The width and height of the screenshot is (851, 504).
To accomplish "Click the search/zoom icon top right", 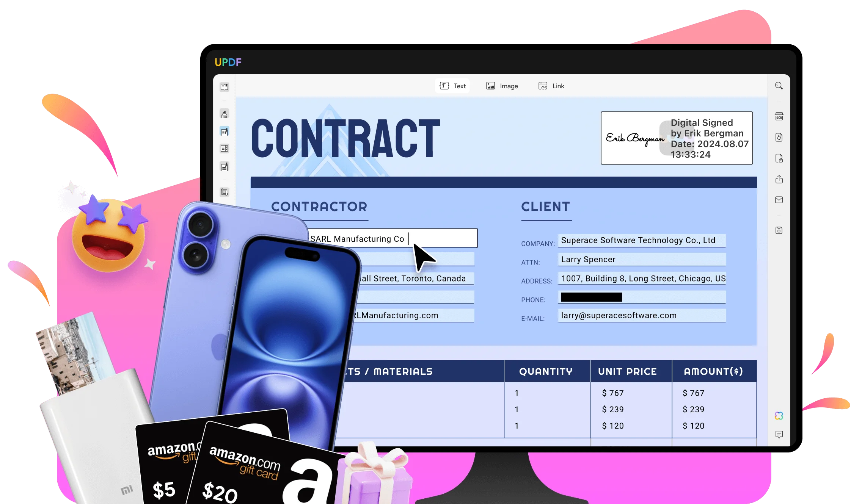I will click(779, 86).
